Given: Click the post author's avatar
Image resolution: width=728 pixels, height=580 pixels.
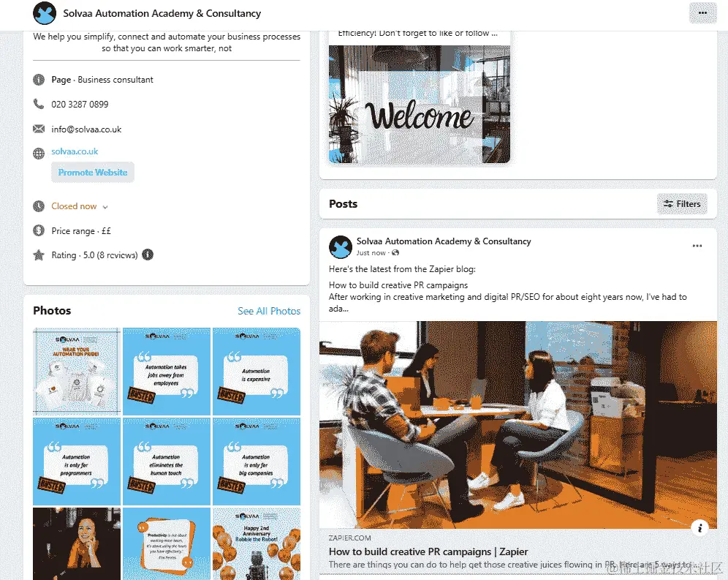Looking at the screenshot, I should pyautogui.click(x=341, y=246).
